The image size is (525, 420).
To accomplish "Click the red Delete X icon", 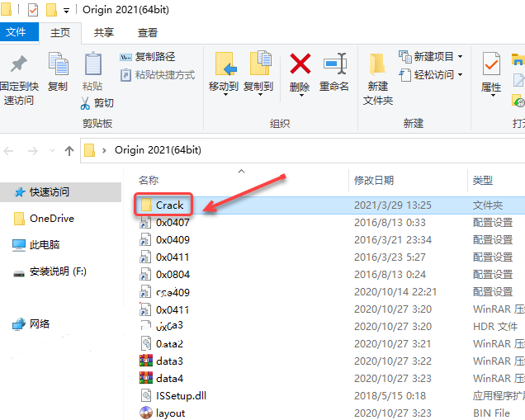I will tap(300, 64).
